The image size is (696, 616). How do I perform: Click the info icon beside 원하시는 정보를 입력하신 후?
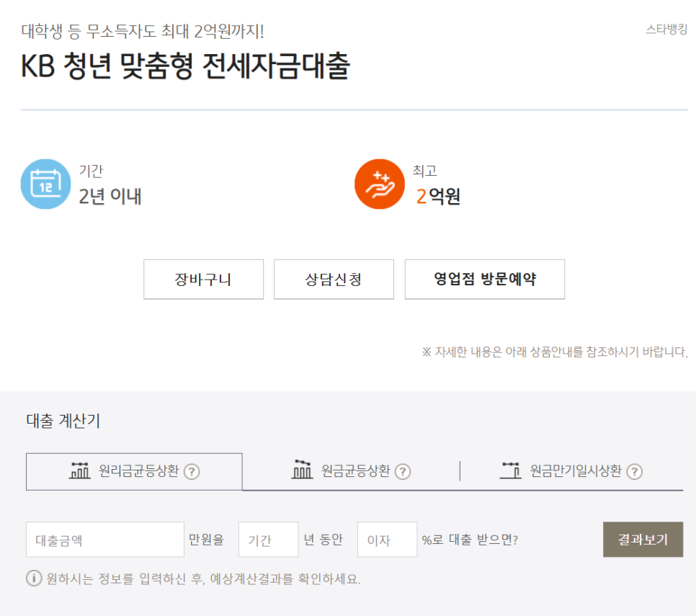pos(34,579)
